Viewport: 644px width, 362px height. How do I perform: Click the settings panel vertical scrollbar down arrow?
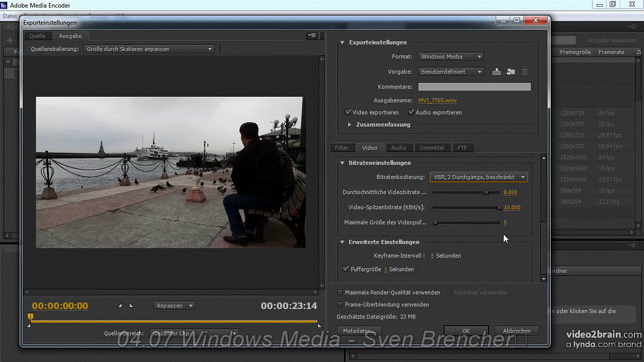point(544,278)
